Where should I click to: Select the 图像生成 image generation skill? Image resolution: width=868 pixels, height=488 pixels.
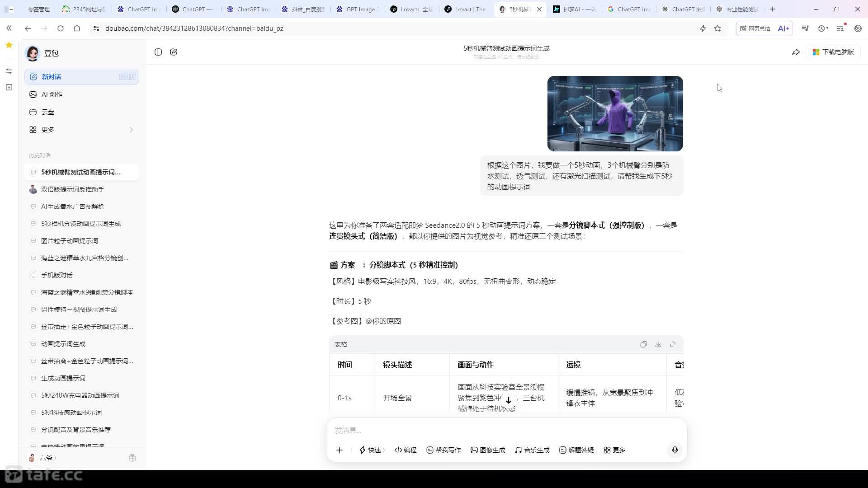point(488,450)
